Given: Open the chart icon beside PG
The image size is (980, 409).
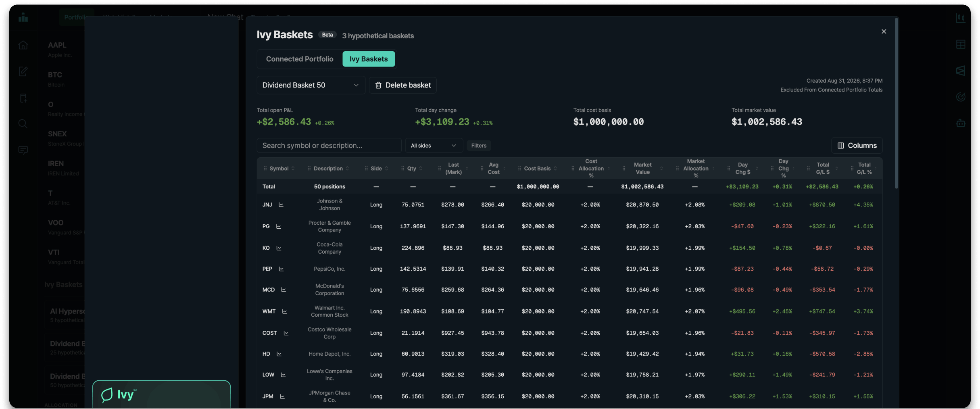Looking at the screenshot, I should (278, 226).
